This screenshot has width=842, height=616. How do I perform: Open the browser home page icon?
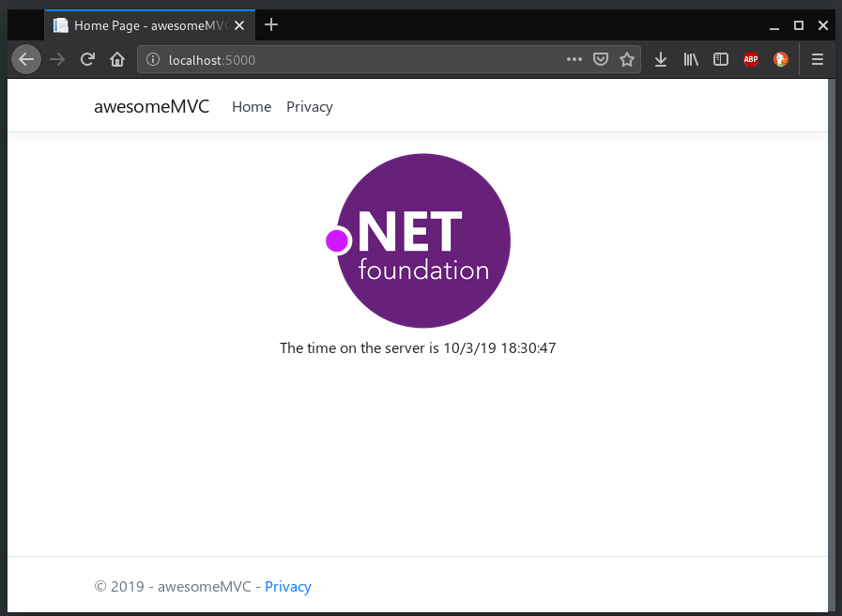pos(117,59)
